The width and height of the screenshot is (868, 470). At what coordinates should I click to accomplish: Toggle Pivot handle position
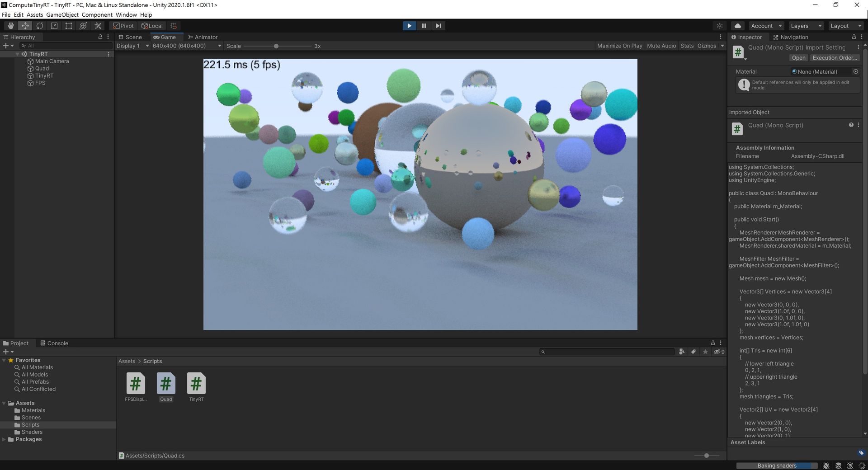pos(123,26)
